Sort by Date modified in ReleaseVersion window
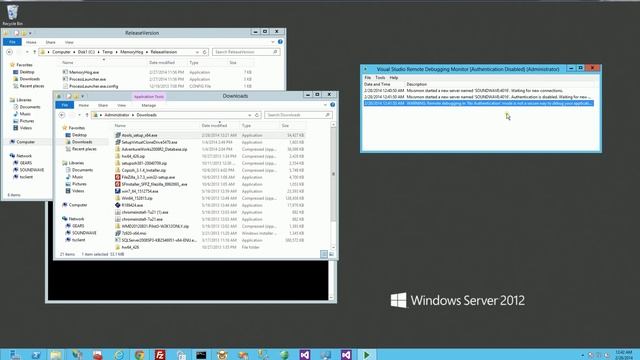The width and height of the screenshot is (640, 360). (162, 63)
